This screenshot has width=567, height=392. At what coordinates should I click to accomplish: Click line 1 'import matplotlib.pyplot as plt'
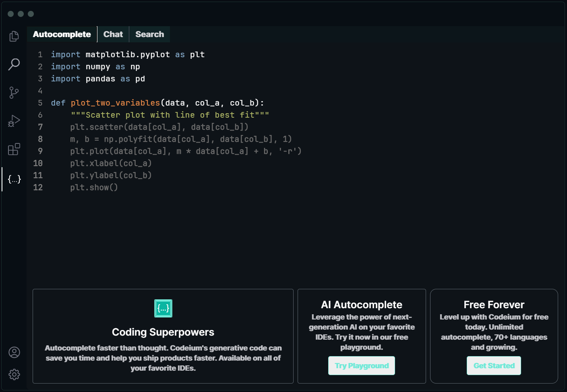pyautogui.click(x=128, y=54)
